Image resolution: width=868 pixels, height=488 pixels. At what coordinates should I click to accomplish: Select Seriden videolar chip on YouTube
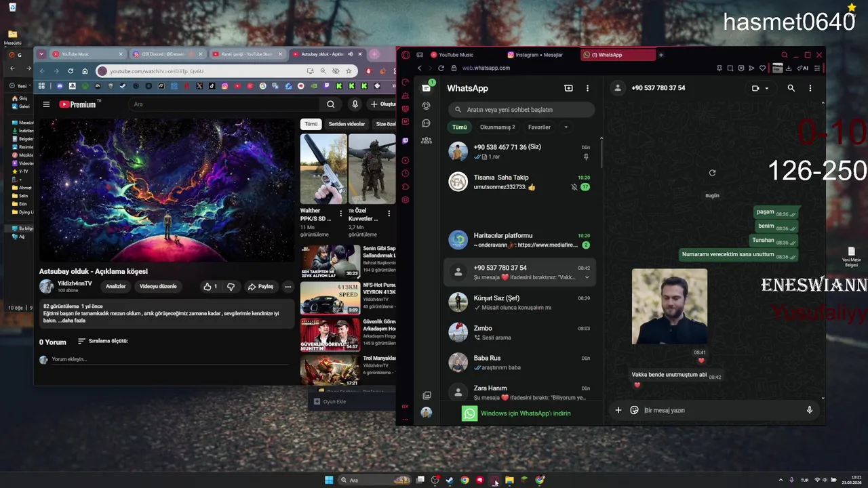(347, 124)
